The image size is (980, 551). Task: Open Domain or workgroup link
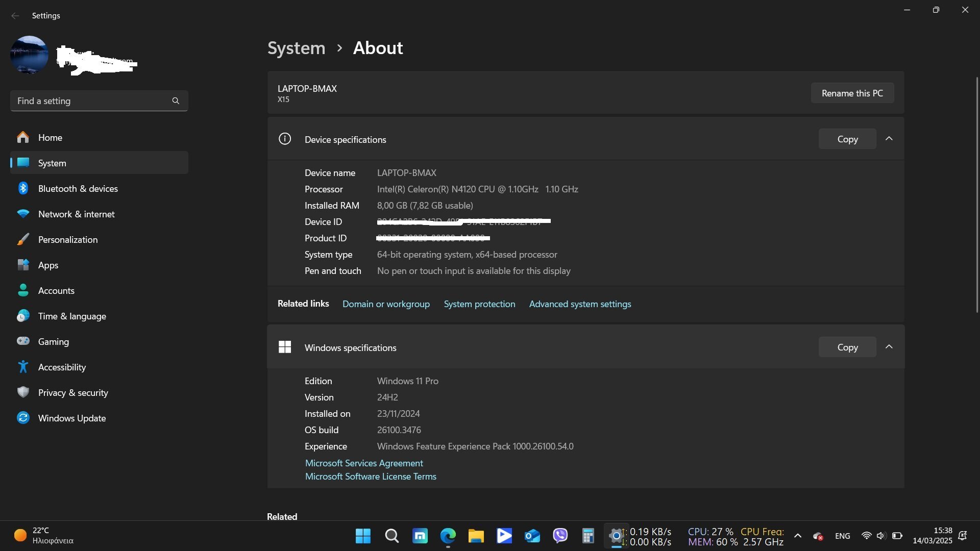[386, 304]
